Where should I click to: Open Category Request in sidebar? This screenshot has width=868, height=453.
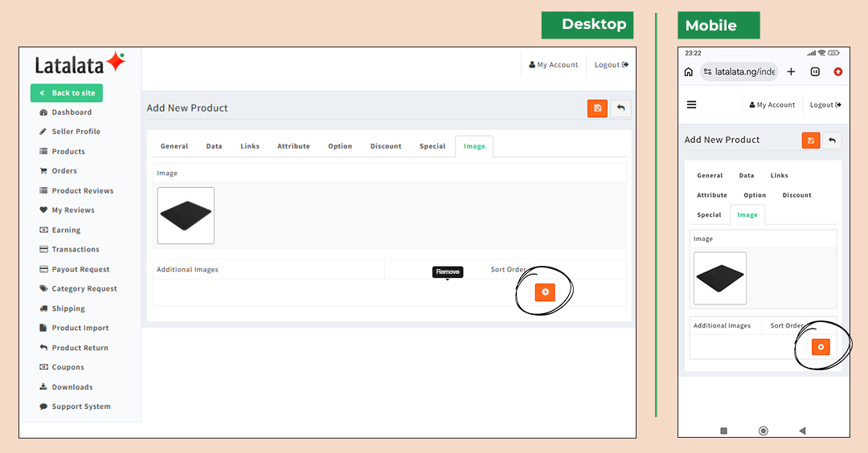click(x=78, y=288)
